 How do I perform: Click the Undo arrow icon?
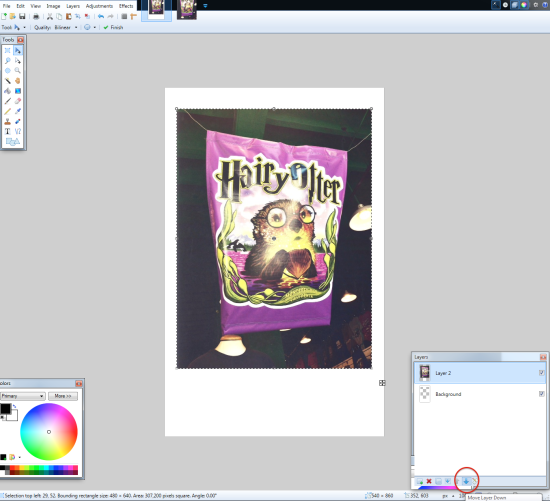(x=101, y=16)
